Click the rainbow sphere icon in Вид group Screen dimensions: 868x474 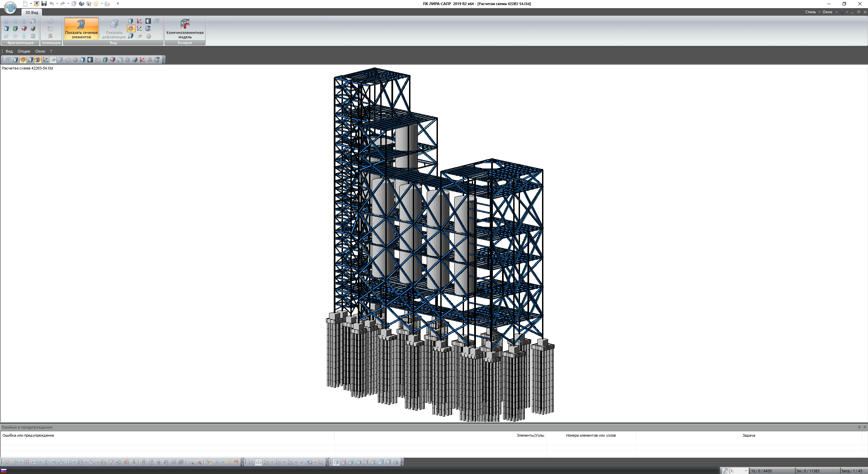tap(149, 36)
